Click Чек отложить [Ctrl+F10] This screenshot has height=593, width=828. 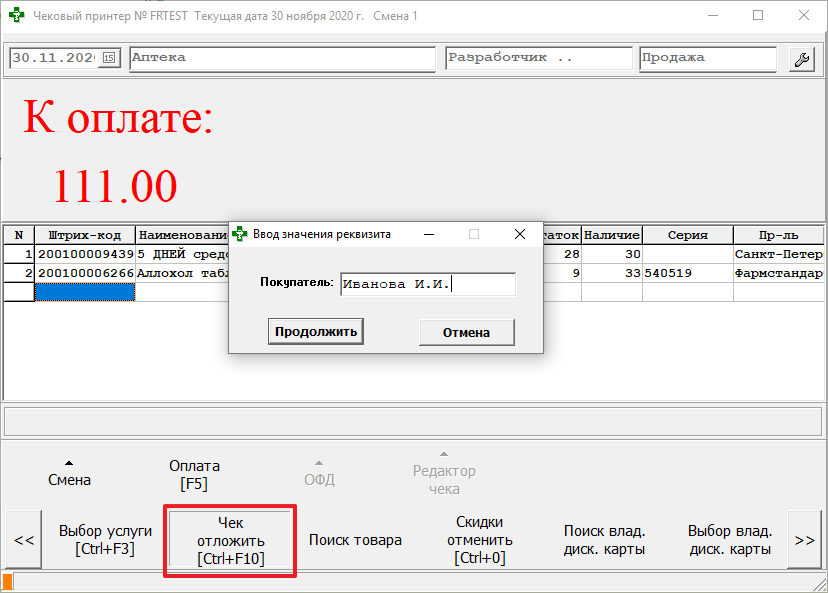(x=230, y=540)
